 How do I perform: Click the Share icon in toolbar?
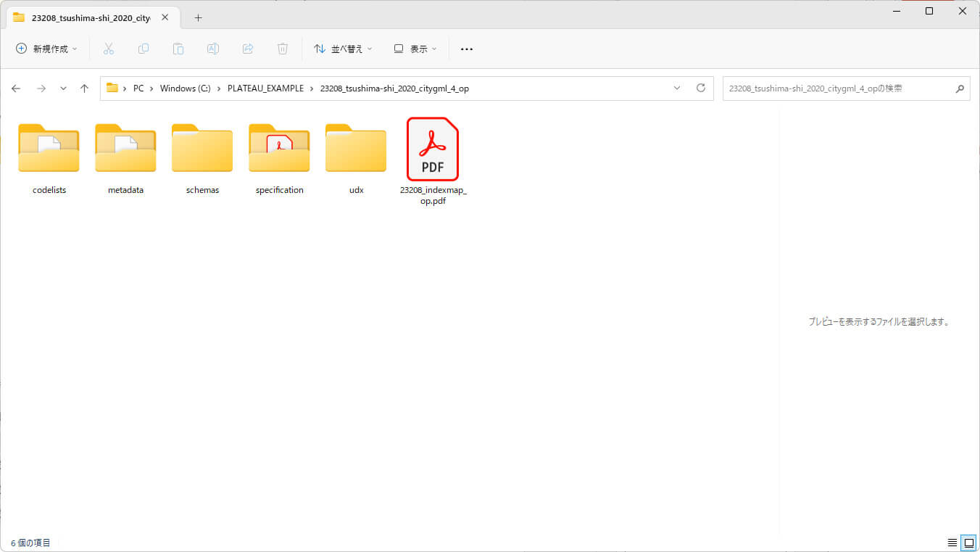point(248,49)
